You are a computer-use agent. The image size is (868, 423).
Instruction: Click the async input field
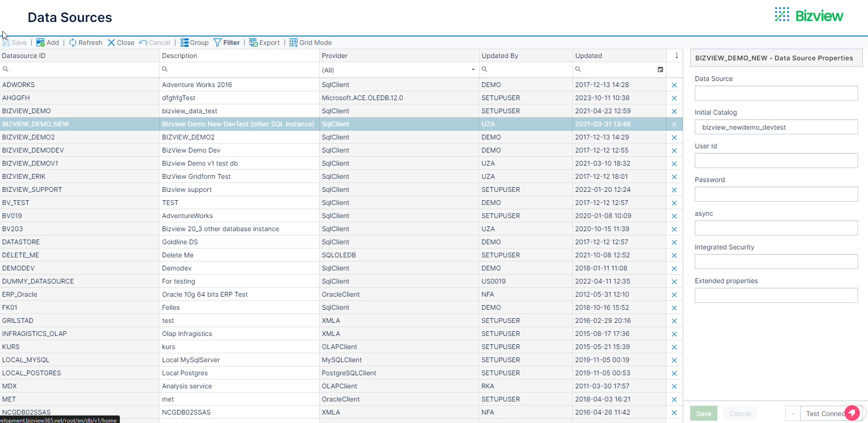[x=776, y=228]
